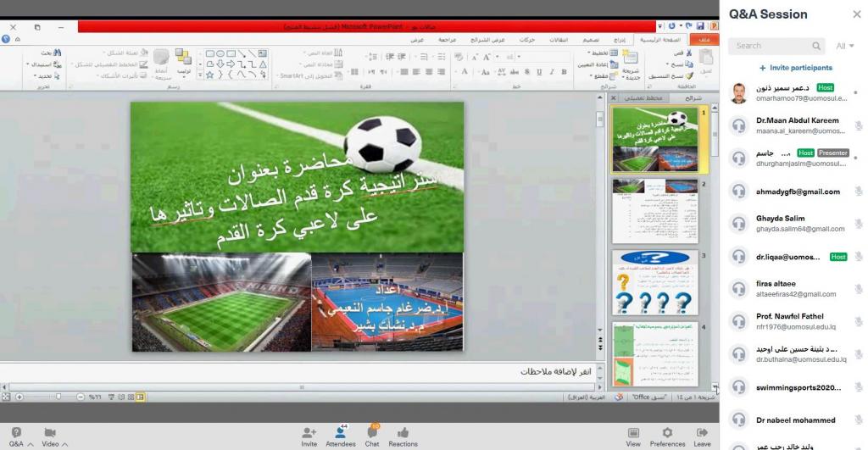868x450 pixels.
Task: Click the Invite participants link
Action: [796, 68]
